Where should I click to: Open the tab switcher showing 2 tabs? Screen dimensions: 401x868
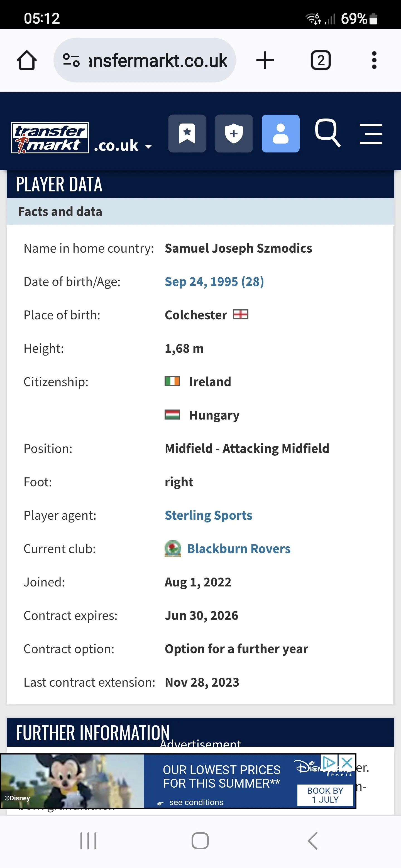click(321, 61)
